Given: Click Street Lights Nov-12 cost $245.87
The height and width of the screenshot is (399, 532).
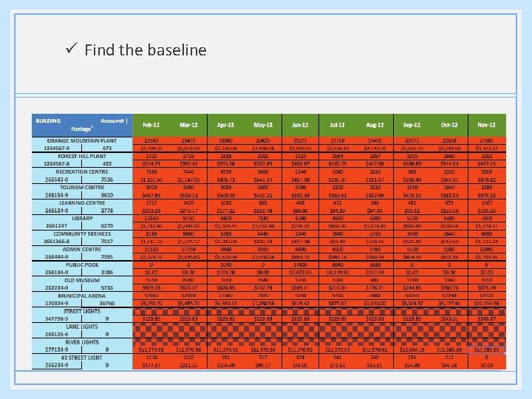Looking at the screenshot, I should click(486, 319).
